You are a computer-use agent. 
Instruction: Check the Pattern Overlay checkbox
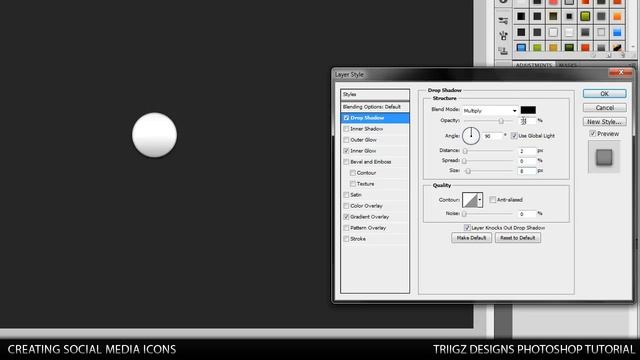tap(346, 228)
